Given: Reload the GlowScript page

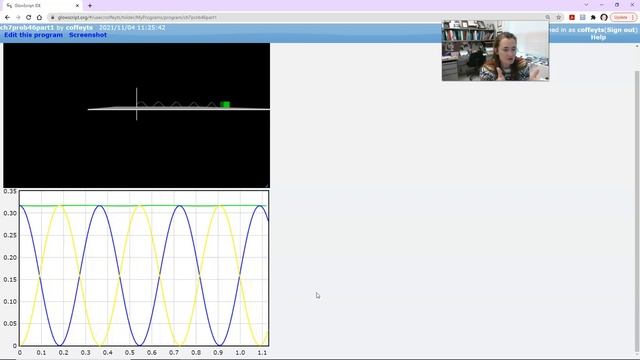Looking at the screenshot, I should pyautogui.click(x=29, y=18).
